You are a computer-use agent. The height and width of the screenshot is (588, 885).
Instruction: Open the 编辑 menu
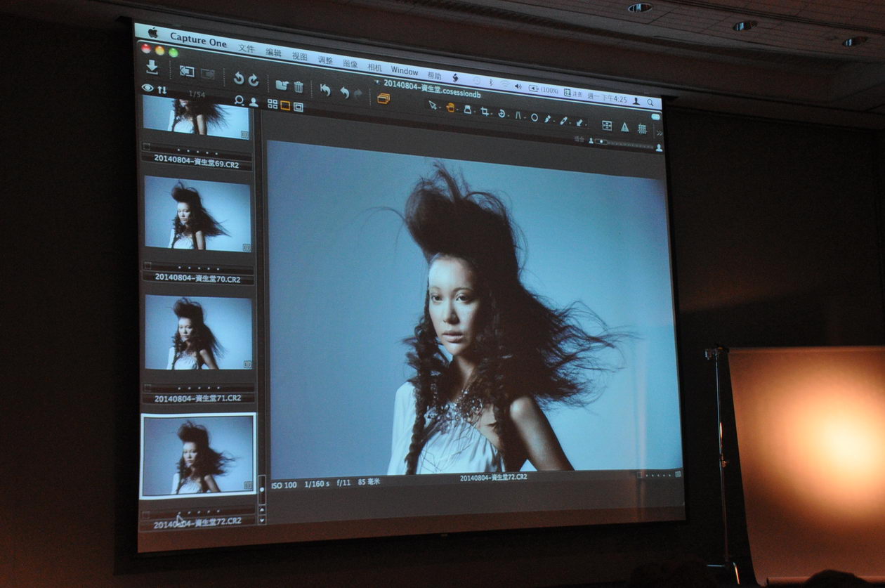[273, 52]
